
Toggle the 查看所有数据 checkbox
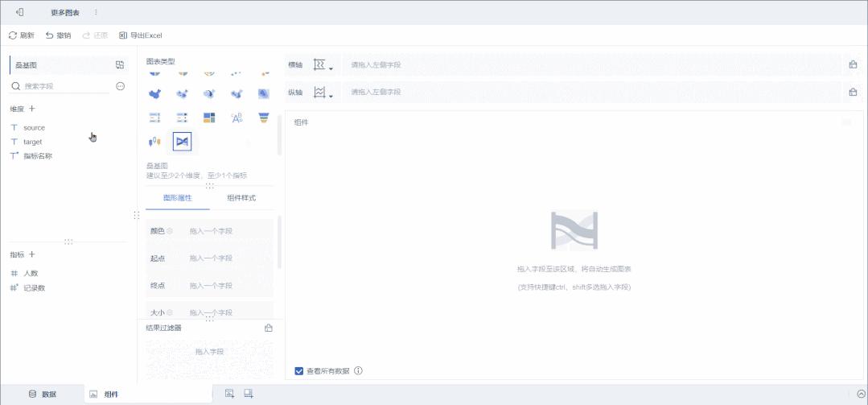tap(299, 370)
